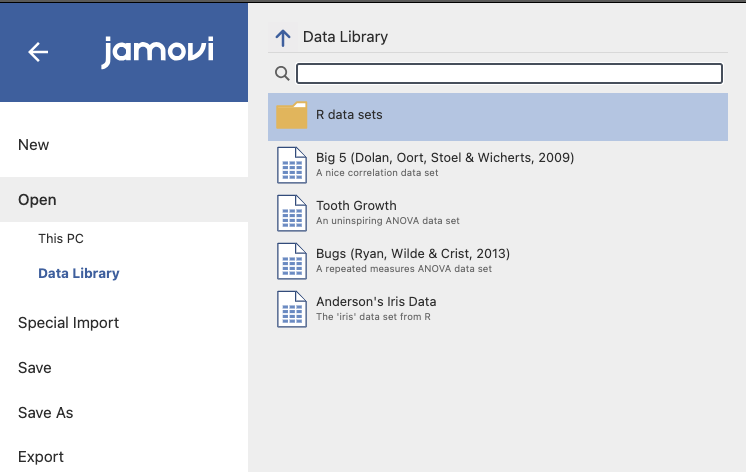Screen dimensions: 746x472
Task: Click the Tooth Growth spreadsheet icon
Action: [x=292, y=213]
